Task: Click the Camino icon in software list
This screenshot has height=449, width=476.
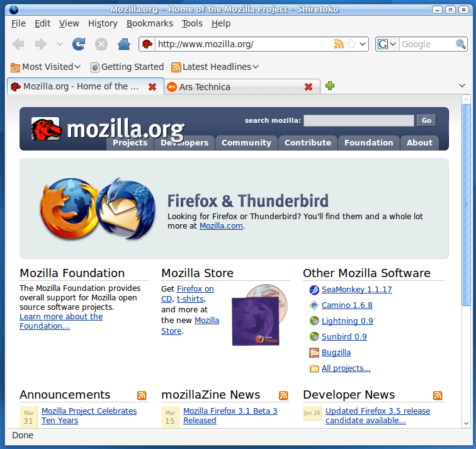Action: click(314, 305)
